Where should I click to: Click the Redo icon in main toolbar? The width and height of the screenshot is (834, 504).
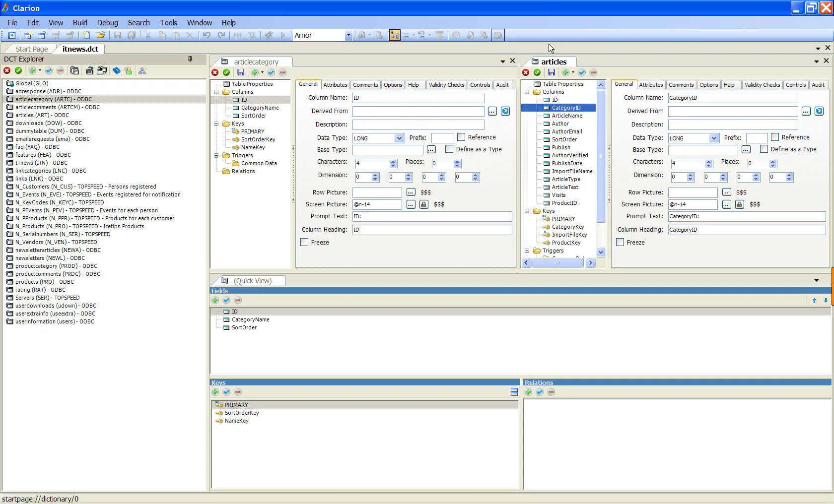point(221,35)
